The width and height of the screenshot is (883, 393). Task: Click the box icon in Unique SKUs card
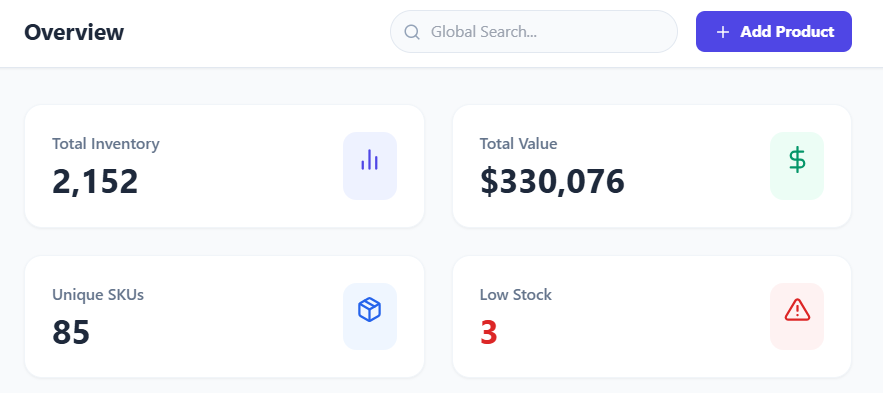coord(369,310)
